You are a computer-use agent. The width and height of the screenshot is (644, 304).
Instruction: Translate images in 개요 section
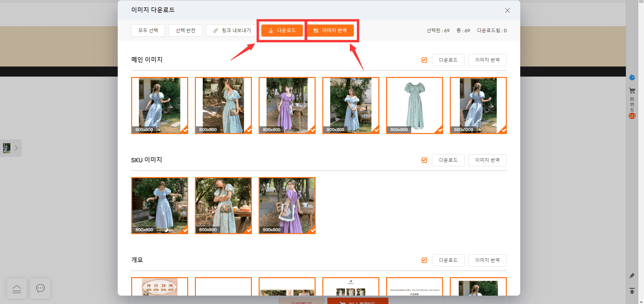[487, 260]
